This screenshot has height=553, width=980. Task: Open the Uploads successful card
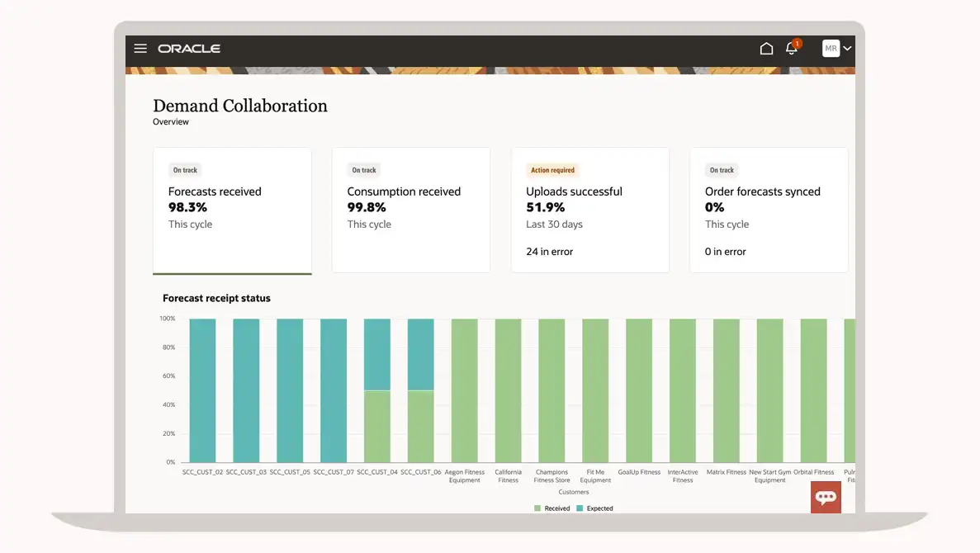[x=590, y=210]
